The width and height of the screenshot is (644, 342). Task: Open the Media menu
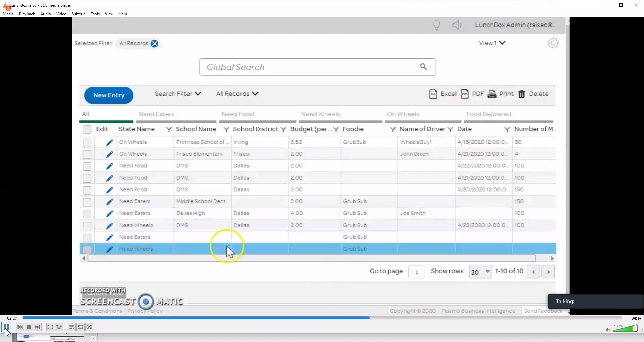click(x=8, y=14)
